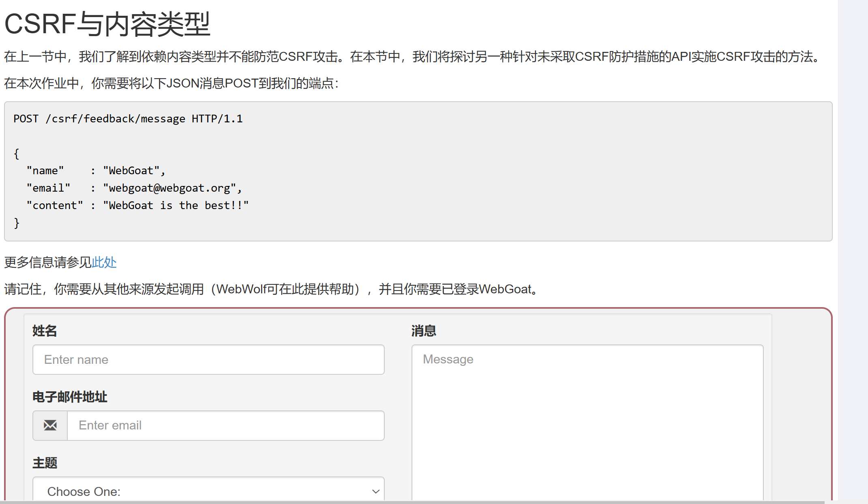
Task: Click the POST /csrf/feedback/message line
Action: [x=128, y=119]
